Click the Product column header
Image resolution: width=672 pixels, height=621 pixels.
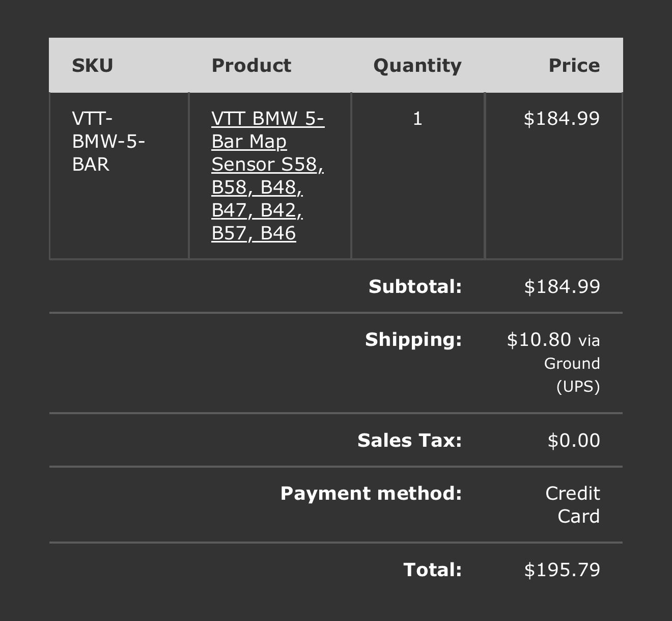coord(251,65)
